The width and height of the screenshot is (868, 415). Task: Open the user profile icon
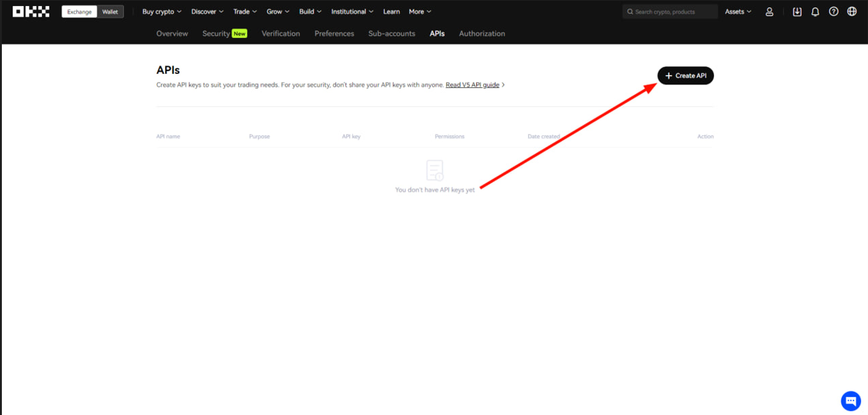click(769, 11)
